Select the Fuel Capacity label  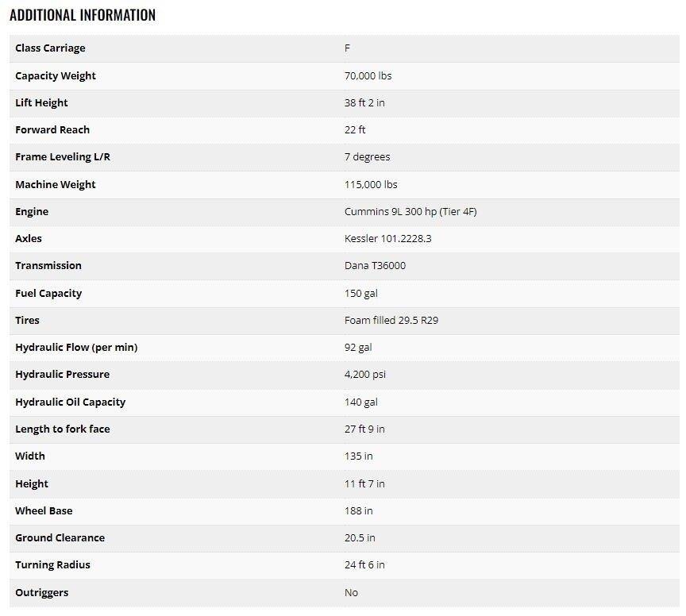[48, 294]
